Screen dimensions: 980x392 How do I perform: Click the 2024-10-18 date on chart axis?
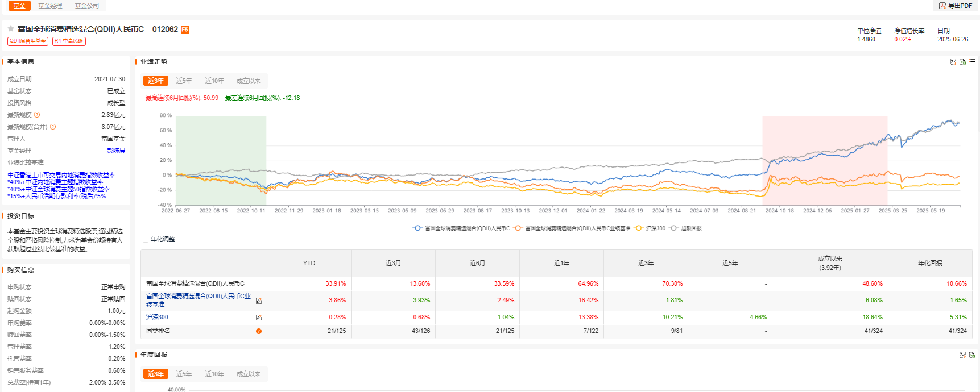(779, 211)
